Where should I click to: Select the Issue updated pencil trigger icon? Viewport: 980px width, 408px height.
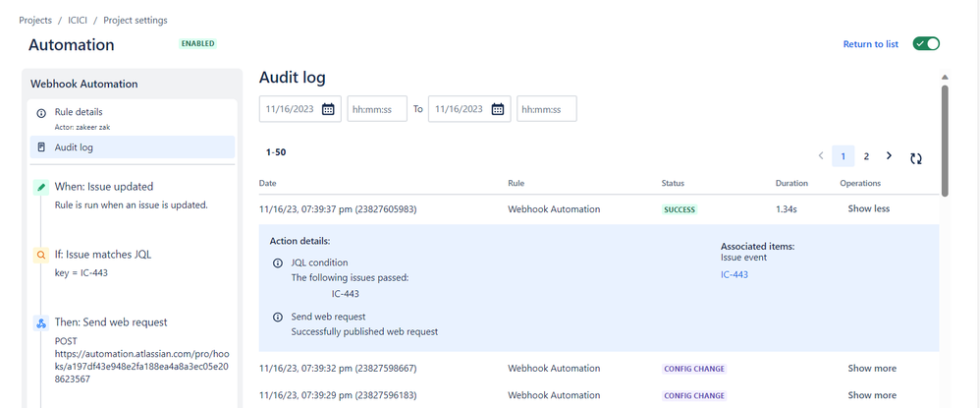click(x=41, y=187)
